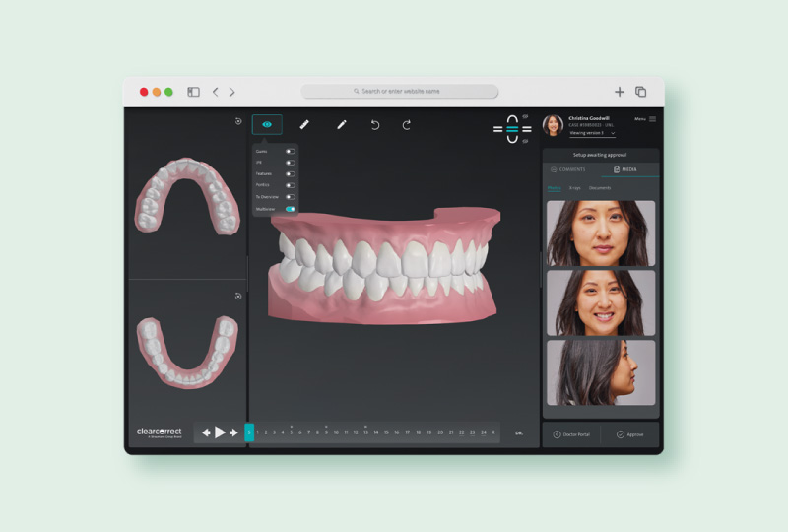
Task: Click the eye visibility options icon
Action: click(267, 124)
